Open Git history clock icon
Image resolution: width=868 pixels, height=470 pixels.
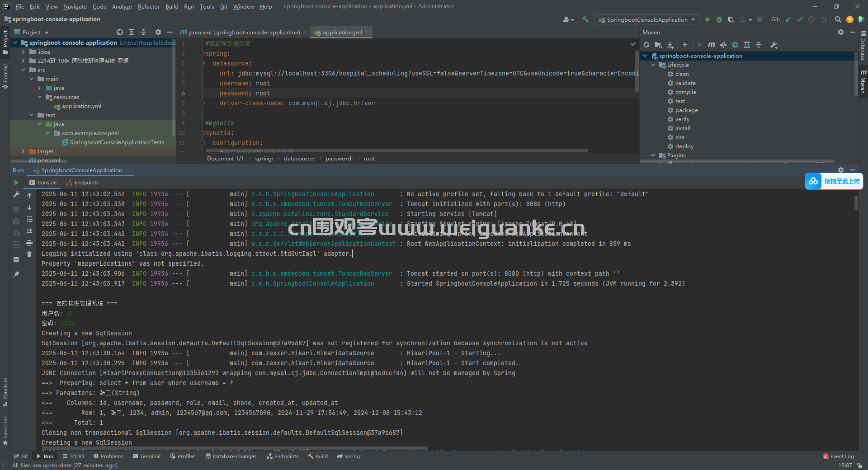tap(811, 19)
